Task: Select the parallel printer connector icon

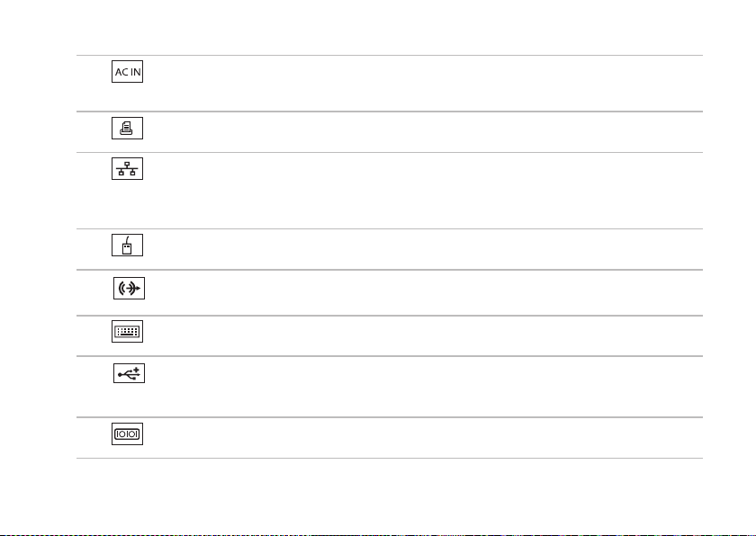Action: pos(127,128)
